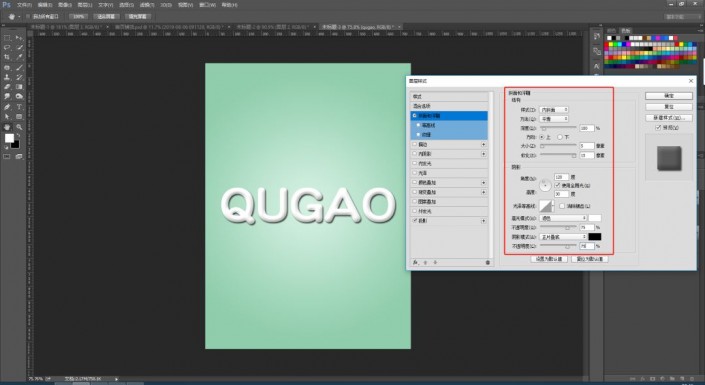Viewport: 705px width, 385px height.
Task: Select the Down (下) direction radio button
Action: 560,137
